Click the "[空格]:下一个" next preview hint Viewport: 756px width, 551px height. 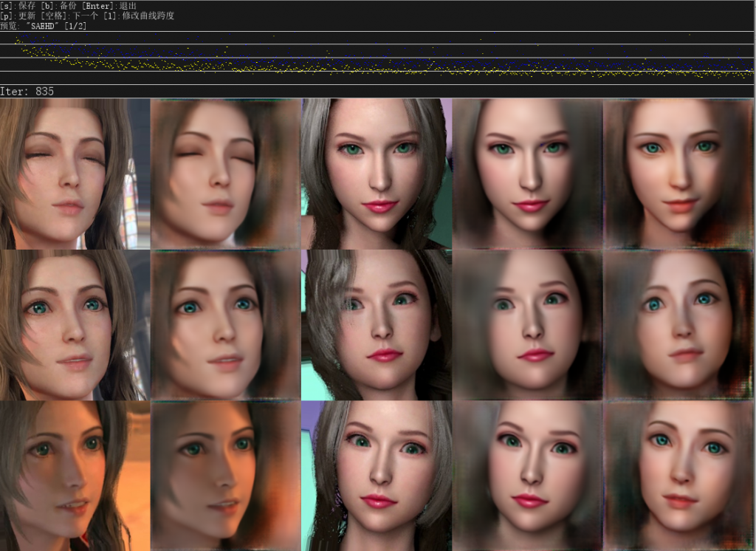tap(70, 16)
